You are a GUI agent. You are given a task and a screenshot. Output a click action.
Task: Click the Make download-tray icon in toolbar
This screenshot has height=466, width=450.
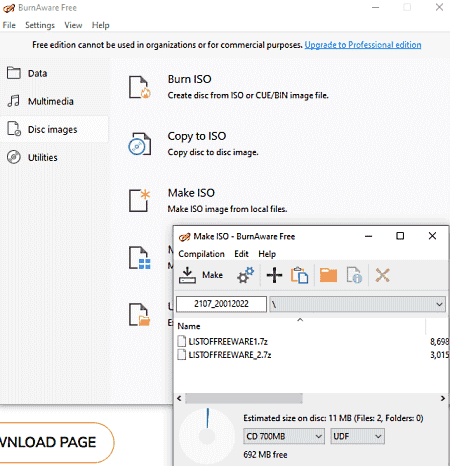pos(187,275)
